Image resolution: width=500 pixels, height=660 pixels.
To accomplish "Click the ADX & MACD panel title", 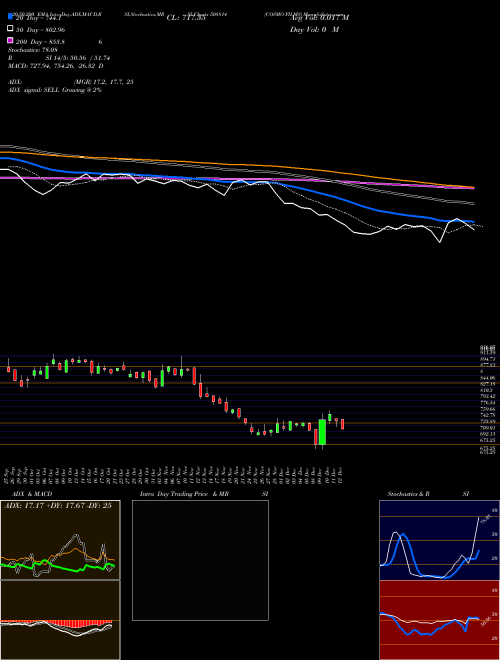I will pyautogui.click(x=32, y=494).
